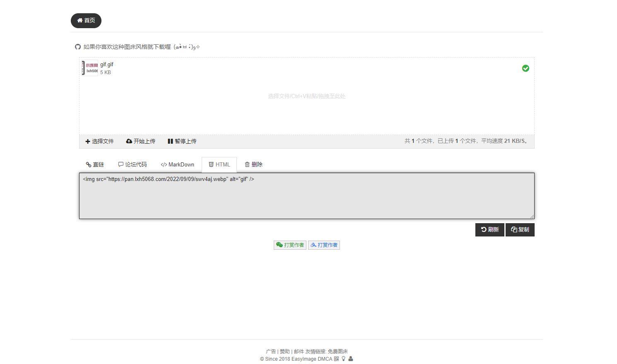Switch to the MarkDown tab
The width and height of the screenshot is (617, 364).
tap(178, 164)
